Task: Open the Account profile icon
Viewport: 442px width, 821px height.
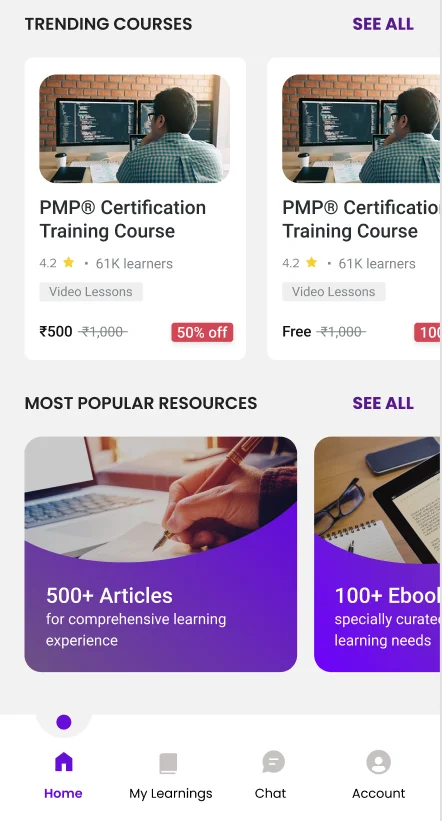Action: coord(378,762)
